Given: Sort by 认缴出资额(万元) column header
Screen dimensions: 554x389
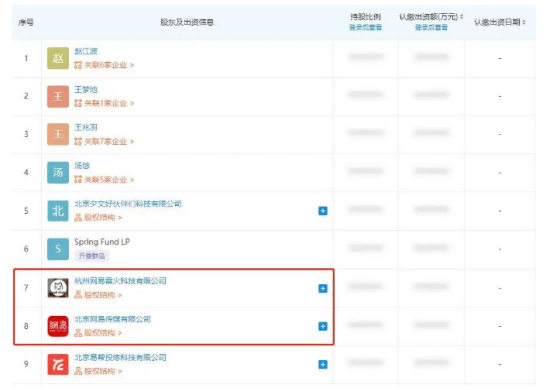Looking at the screenshot, I should pyautogui.click(x=431, y=17).
